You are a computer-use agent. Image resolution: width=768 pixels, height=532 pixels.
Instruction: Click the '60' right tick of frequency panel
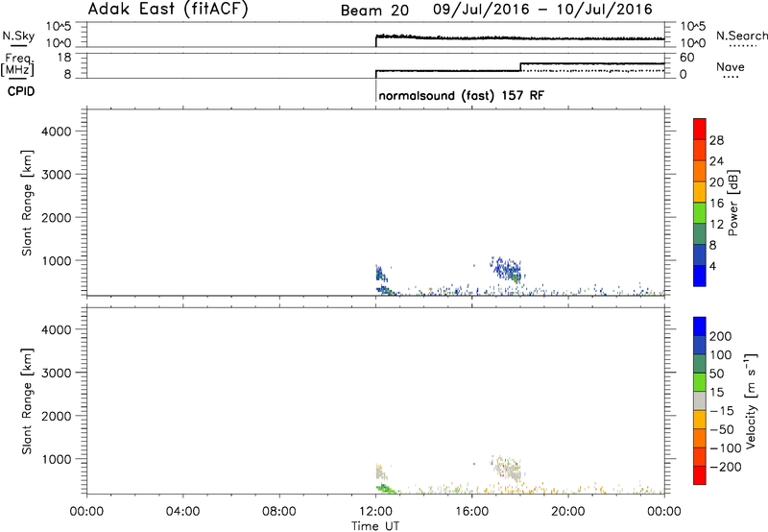[x=686, y=58]
